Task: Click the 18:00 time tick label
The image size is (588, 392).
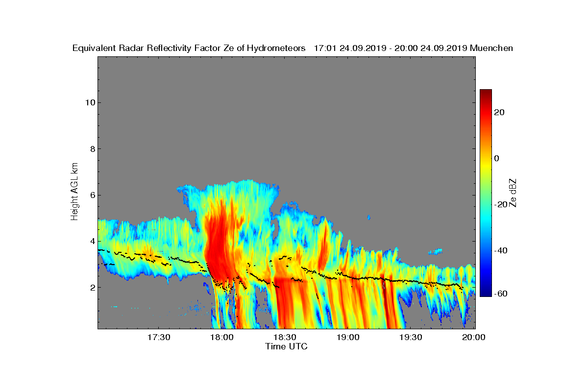Action: tap(221, 338)
